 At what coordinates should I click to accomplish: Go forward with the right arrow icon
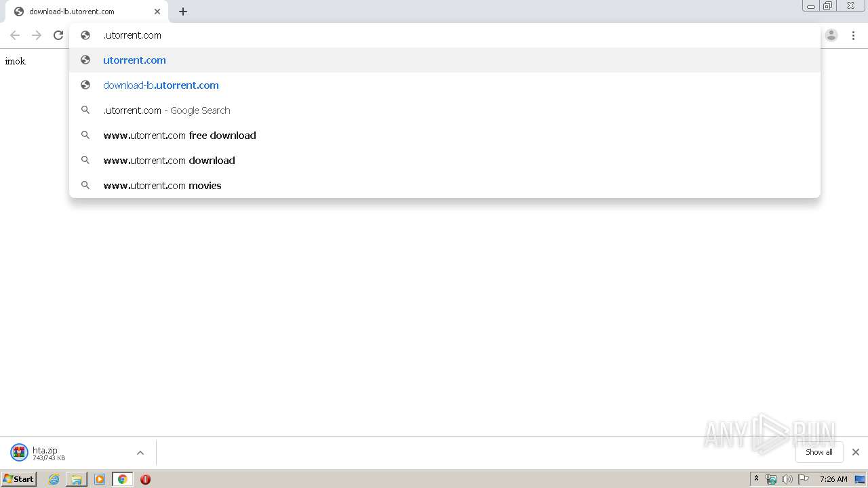pyautogui.click(x=37, y=35)
